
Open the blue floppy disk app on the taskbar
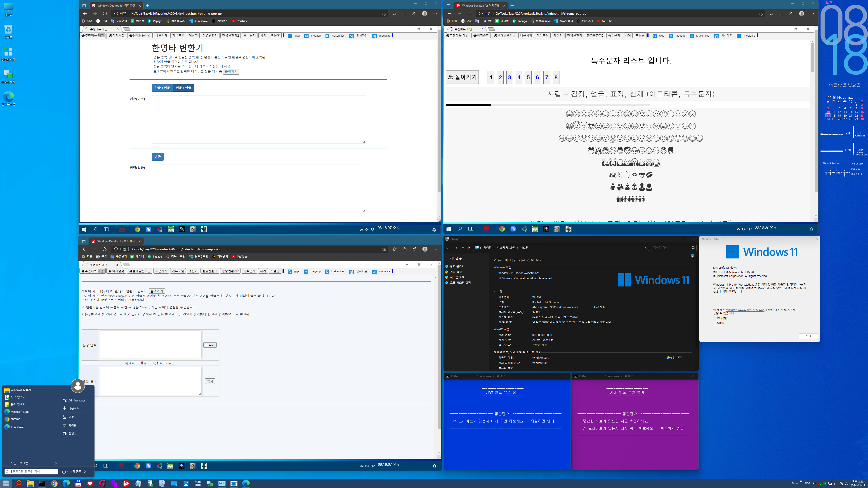click(x=78, y=483)
